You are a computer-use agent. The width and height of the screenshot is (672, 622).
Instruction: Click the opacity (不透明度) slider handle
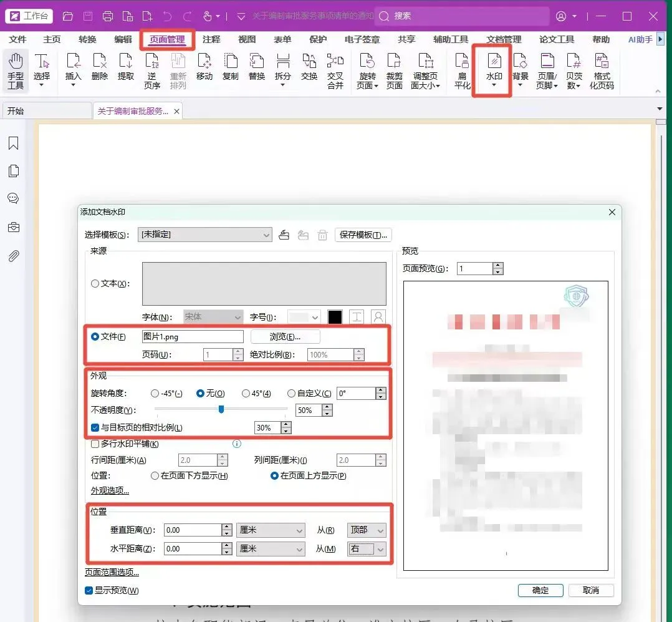(221, 409)
